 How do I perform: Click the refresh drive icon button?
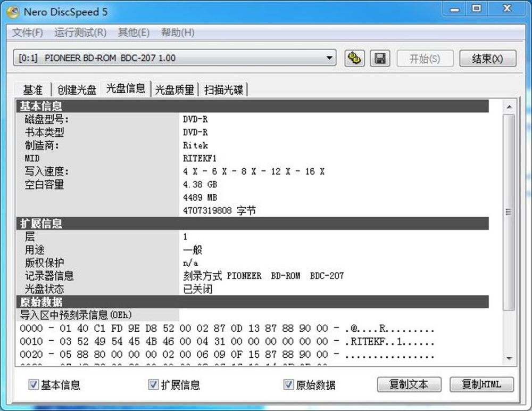(354, 59)
